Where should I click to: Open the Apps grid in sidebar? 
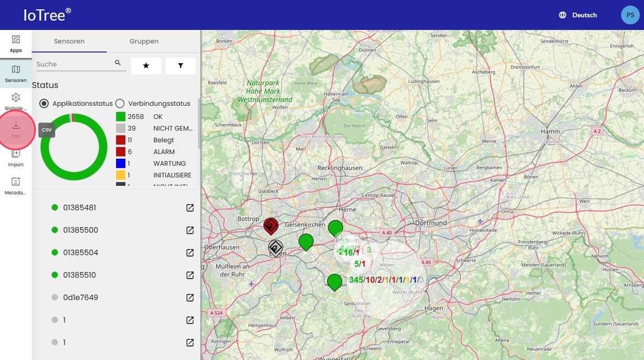pos(16,43)
